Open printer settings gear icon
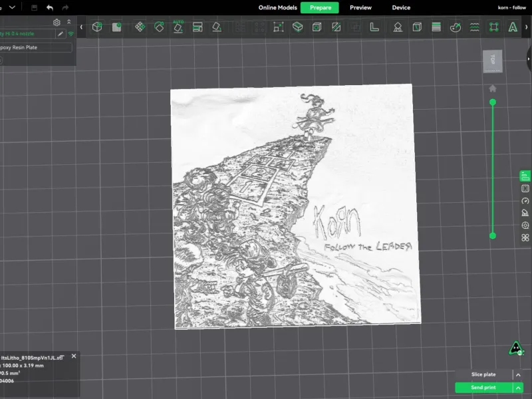The width and height of the screenshot is (532, 399). (57, 23)
